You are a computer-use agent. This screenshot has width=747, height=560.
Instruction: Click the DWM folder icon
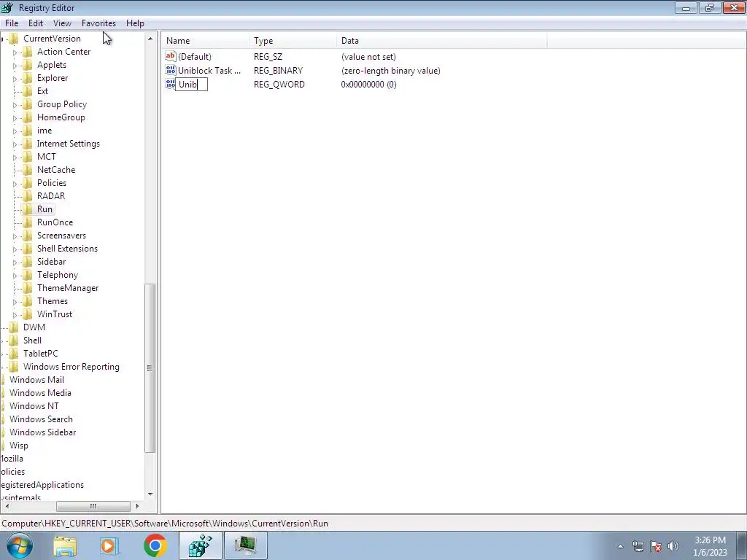pyautogui.click(x=14, y=327)
